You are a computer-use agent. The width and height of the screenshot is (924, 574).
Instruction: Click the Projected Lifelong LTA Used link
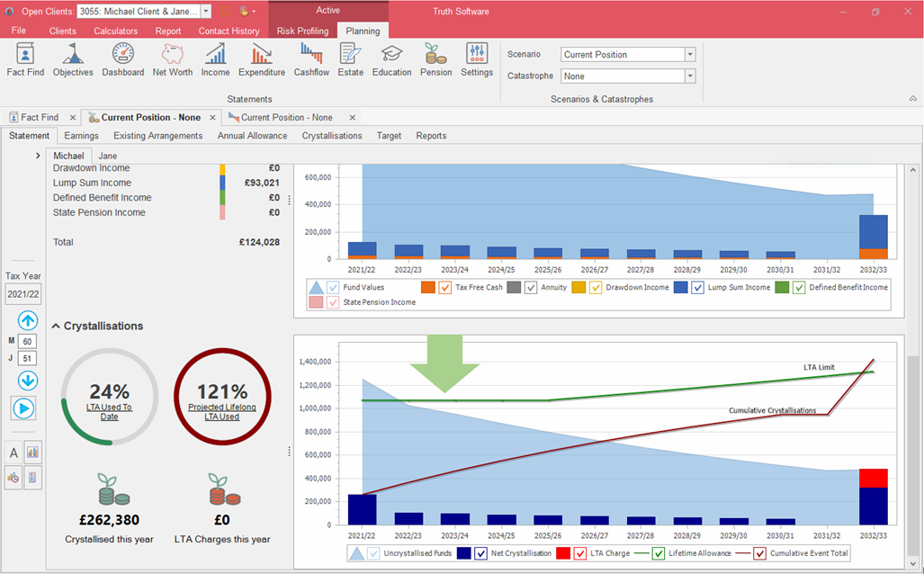tap(222, 412)
